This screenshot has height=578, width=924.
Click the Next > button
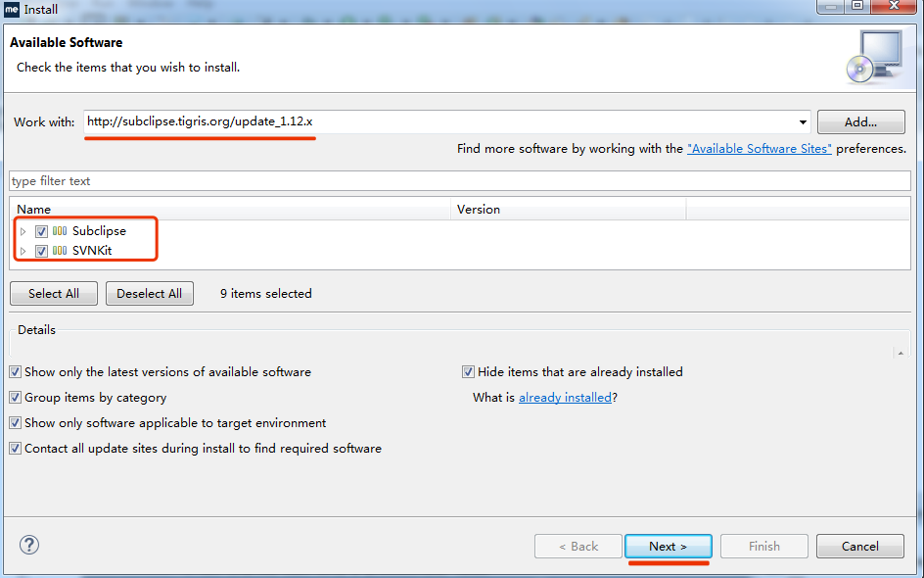[669, 546]
